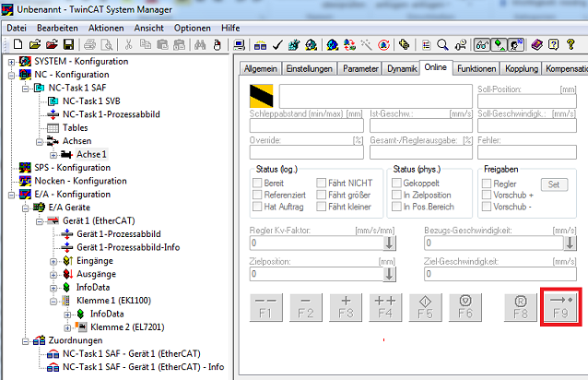This screenshot has height=380, width=588.
Task: Click the Set button in Freigaben
Action: click(x=554, y=184)
